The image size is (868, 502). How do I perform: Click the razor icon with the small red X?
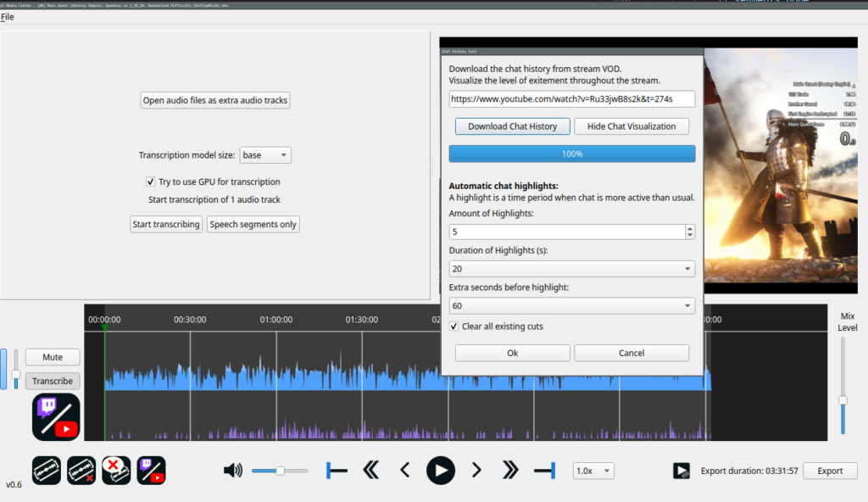pos(81,471)
